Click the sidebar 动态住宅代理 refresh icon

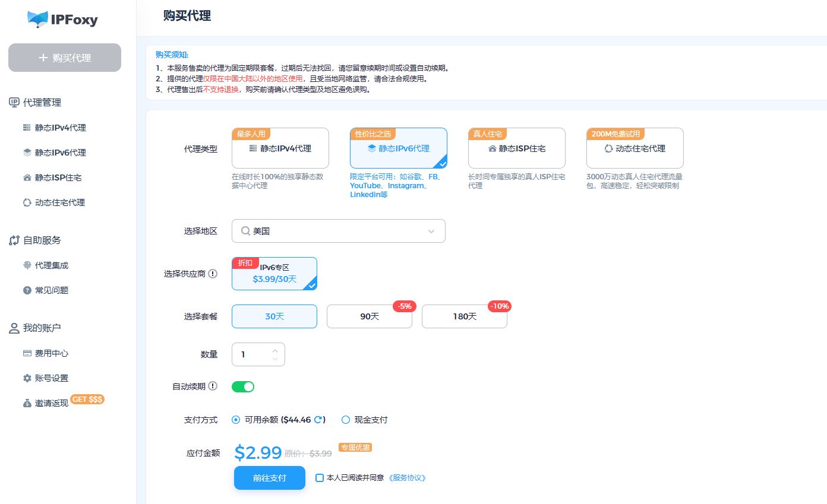[27, 202]
